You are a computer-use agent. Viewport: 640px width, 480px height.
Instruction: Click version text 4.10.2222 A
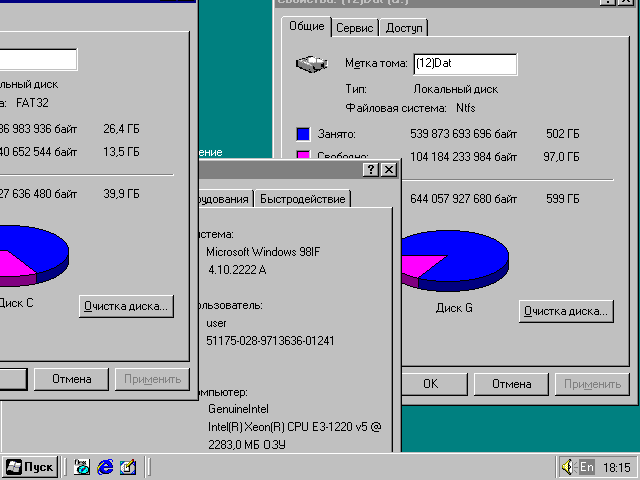click(237, 270)
